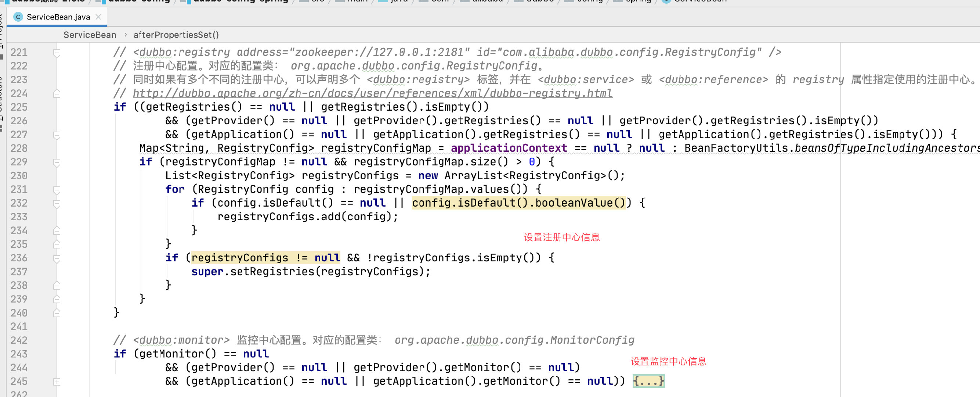The image size is (980, 397).
Task: Click the afterPropertiesSet() breadcrumb
Action: pyautogui.click(x=176, y=35)
